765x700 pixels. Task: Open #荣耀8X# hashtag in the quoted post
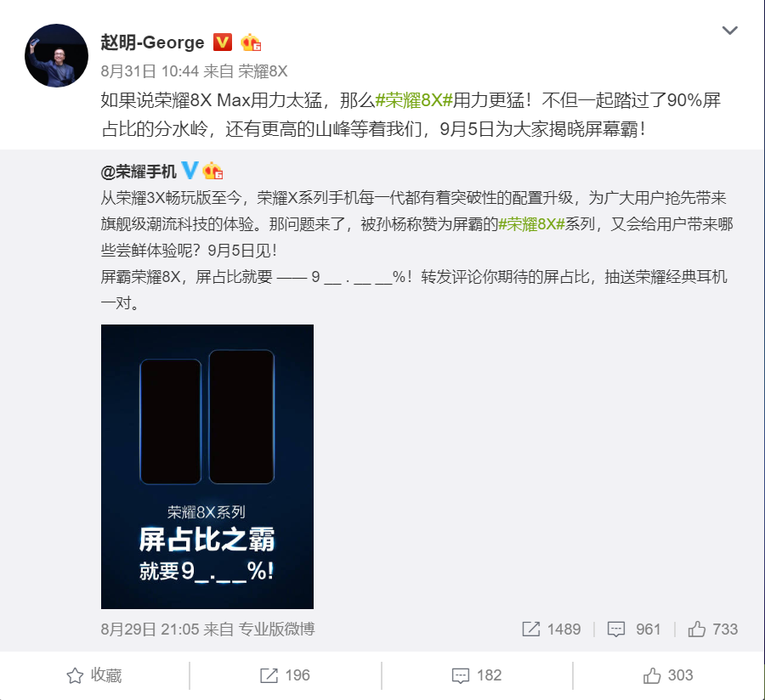click(531, 224)
